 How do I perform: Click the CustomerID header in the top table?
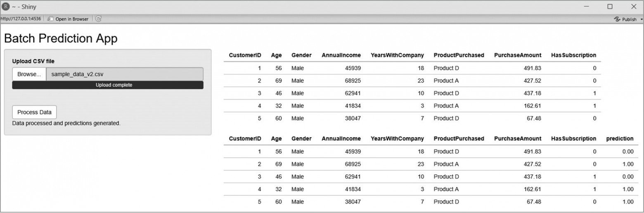245,55
